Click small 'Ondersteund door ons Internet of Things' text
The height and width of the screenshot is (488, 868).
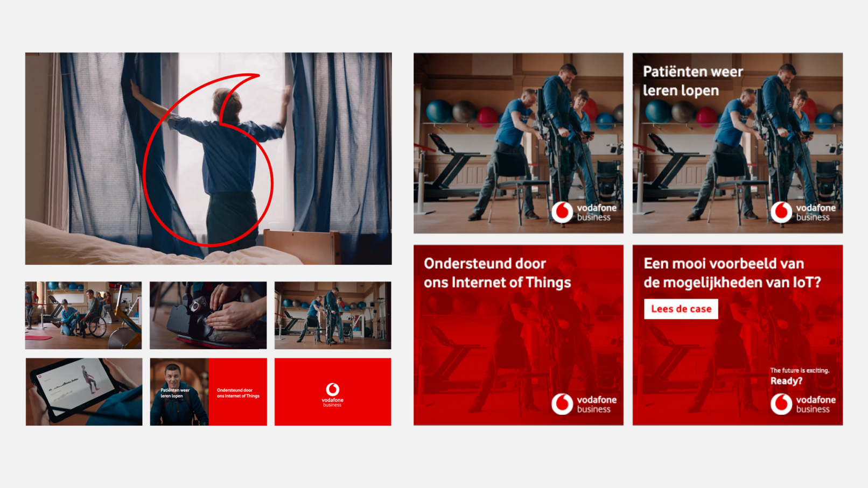click(238, 393)
